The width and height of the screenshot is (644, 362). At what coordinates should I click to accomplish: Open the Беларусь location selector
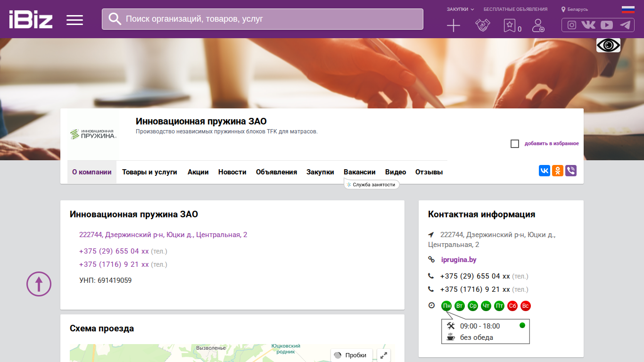[575, 9]
